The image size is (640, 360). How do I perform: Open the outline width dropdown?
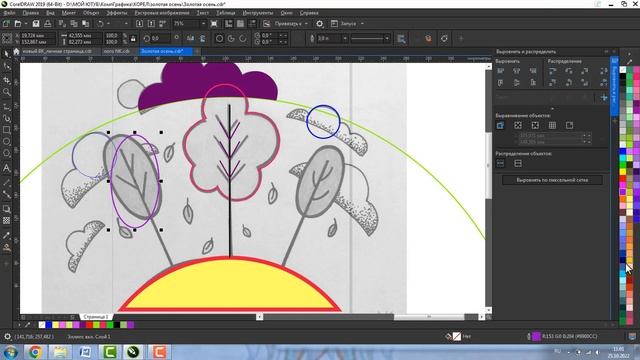point(345,38)
